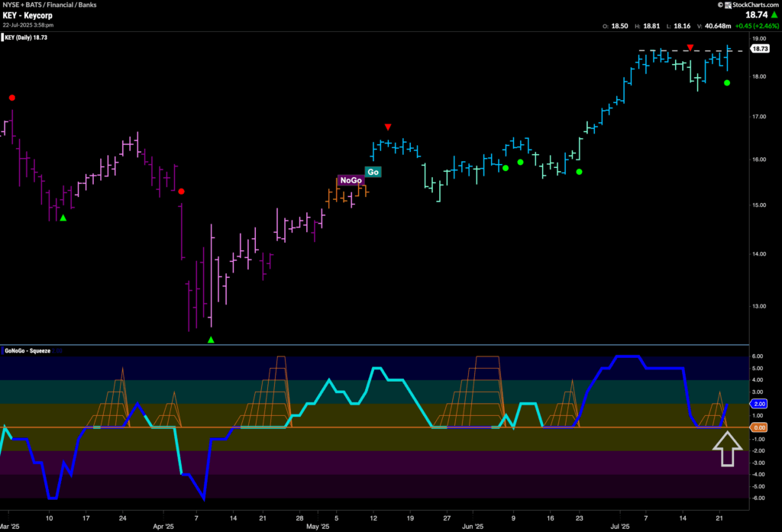This screenshot has width=782, height=532.
Task: Click the GoNoGo - Squeeze panel label
Action: pos(27,351)
